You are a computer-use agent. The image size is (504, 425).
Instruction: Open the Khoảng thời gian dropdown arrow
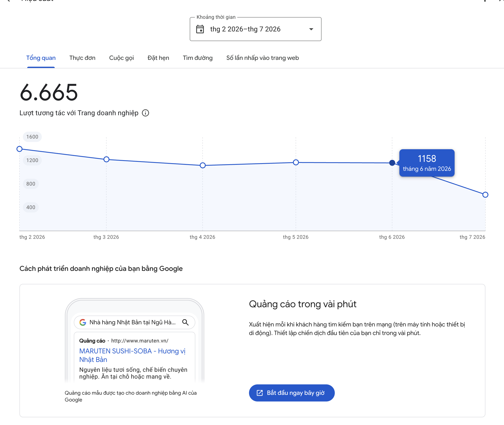click(311, 29)
